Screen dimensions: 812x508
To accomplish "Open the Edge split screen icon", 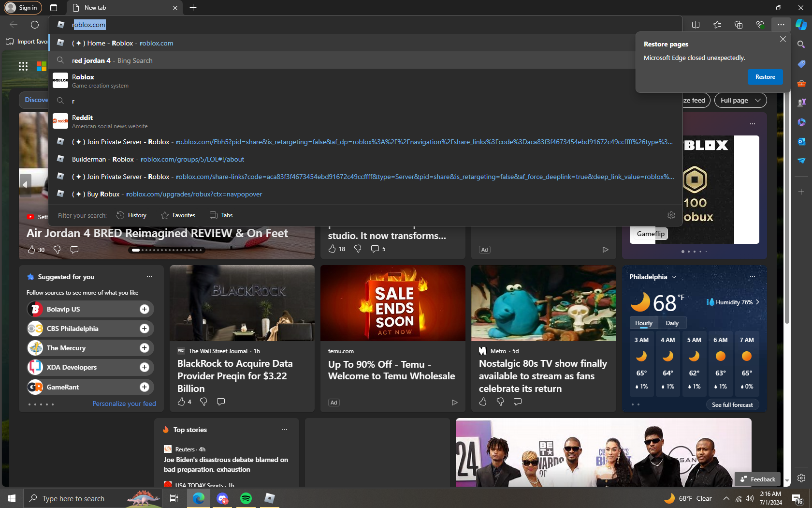I will click(x=696, y=25).
